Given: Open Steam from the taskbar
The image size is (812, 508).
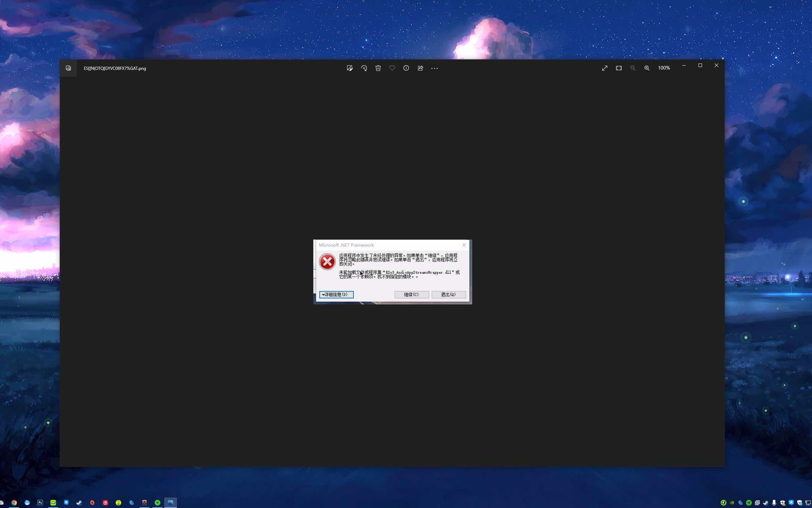Looking at the screenshot, I should [x=79, y=503].
